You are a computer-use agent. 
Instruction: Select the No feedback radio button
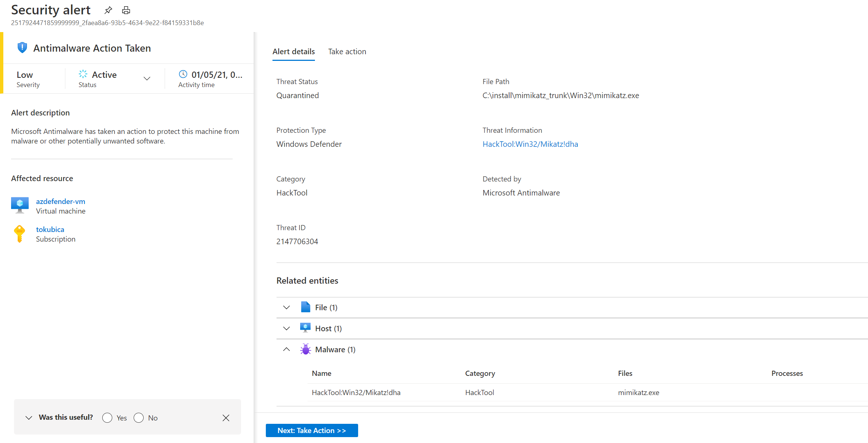139,418
